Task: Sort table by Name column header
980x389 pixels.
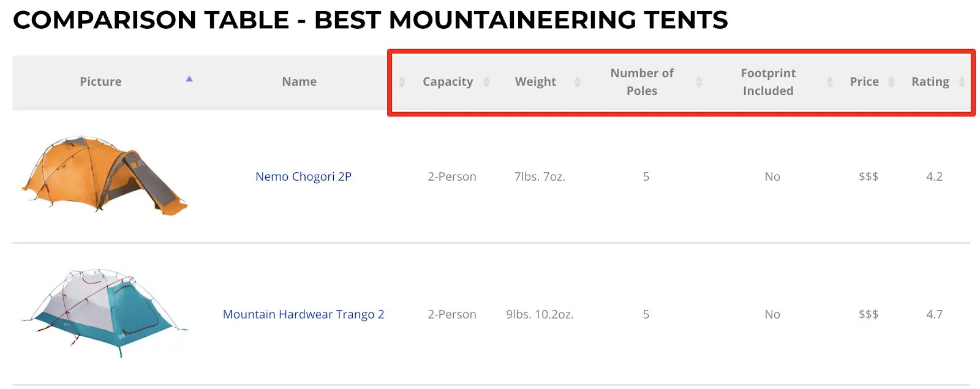Action: [x=300, y=81]
